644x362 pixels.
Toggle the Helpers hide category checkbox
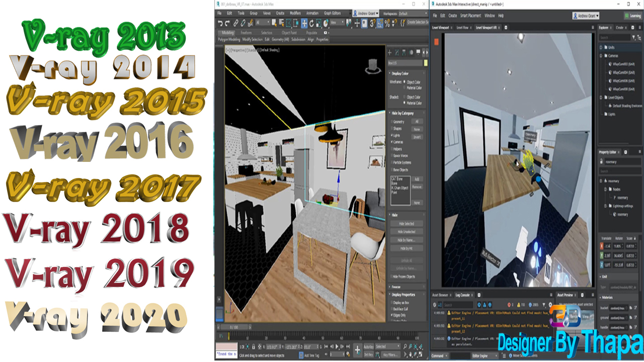pos(392,149)
